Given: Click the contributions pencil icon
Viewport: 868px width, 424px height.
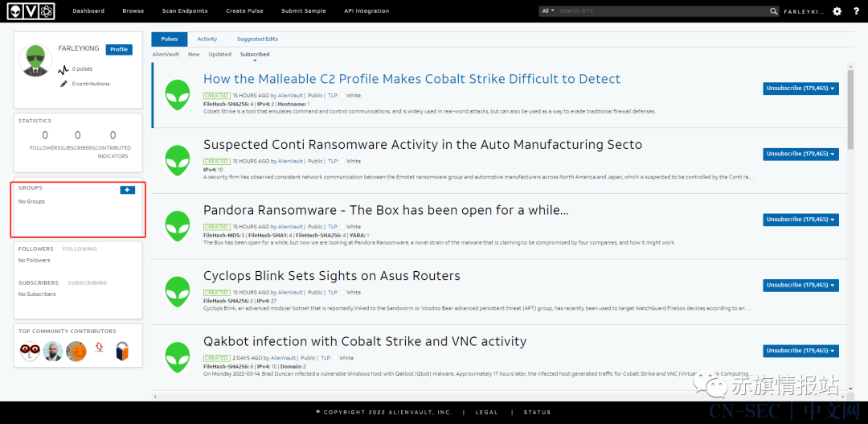Looking at the screenshot, I should [63, 84].
